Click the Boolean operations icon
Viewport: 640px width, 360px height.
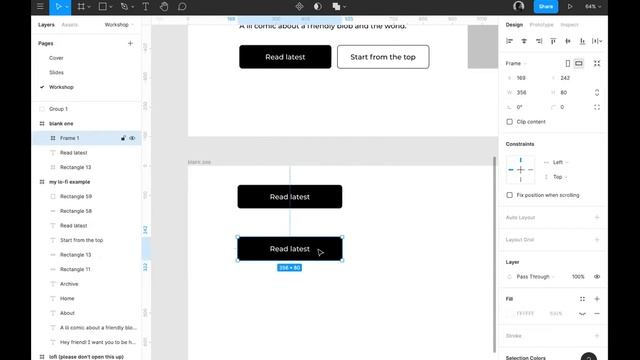click(336, 7)
